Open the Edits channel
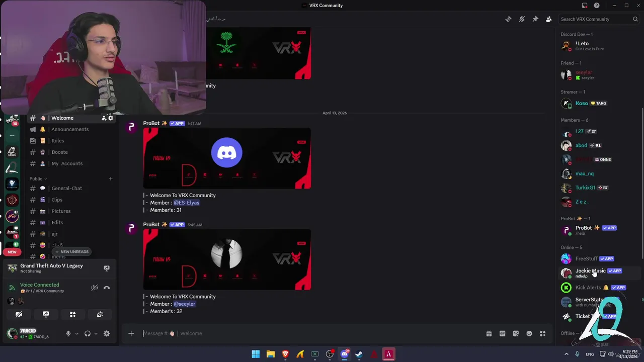Image resolution: width=644 pixels, height=362 pixels. tap(70, 222)
